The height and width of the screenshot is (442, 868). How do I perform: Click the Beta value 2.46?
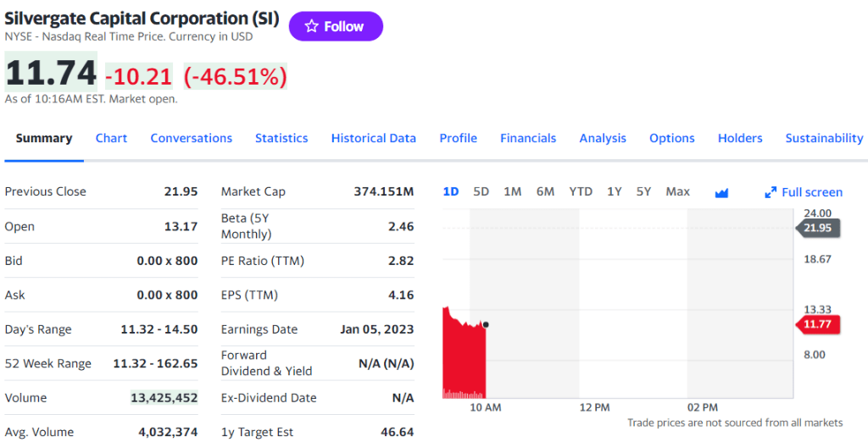tap(401, 226)
